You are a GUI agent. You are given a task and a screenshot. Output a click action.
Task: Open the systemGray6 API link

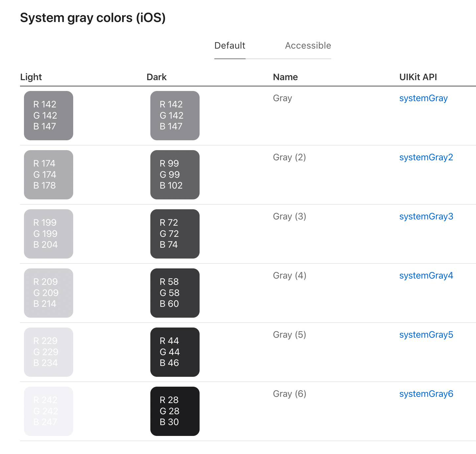click(x=426, y=394)
